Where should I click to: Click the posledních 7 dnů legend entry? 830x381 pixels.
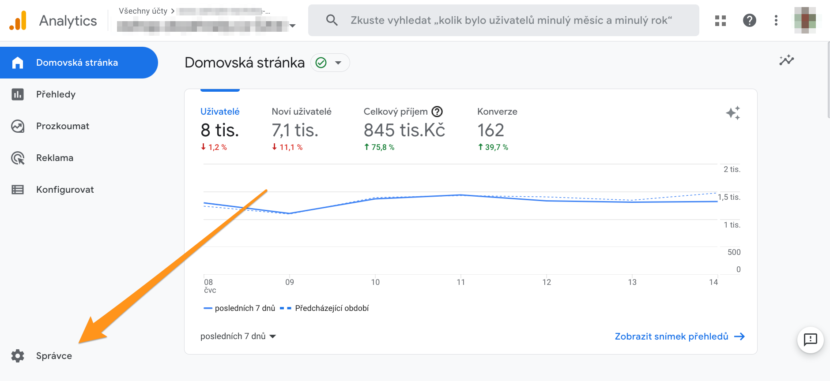coord(239,308)
